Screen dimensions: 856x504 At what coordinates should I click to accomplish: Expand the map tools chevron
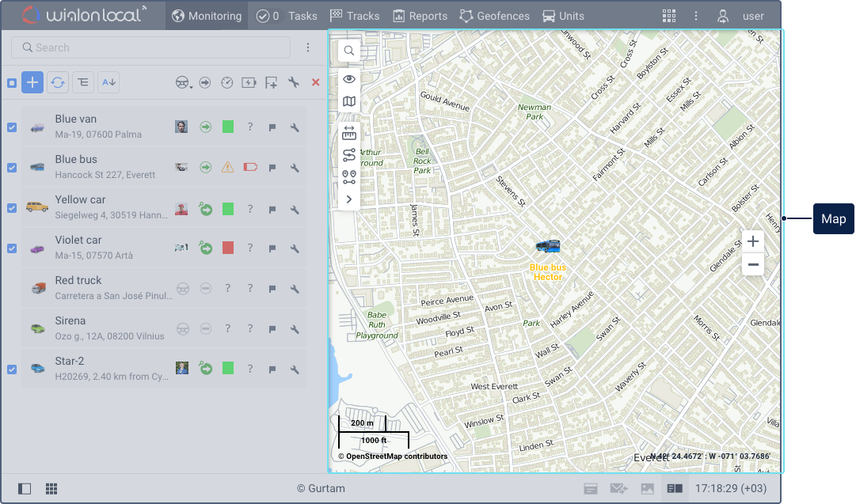(x=349, y=199)
